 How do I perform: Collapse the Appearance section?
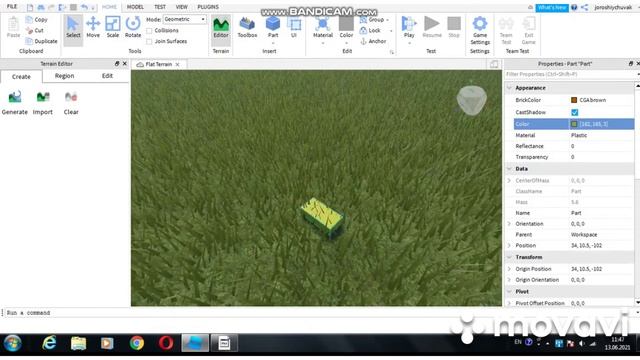pos(509,88)
